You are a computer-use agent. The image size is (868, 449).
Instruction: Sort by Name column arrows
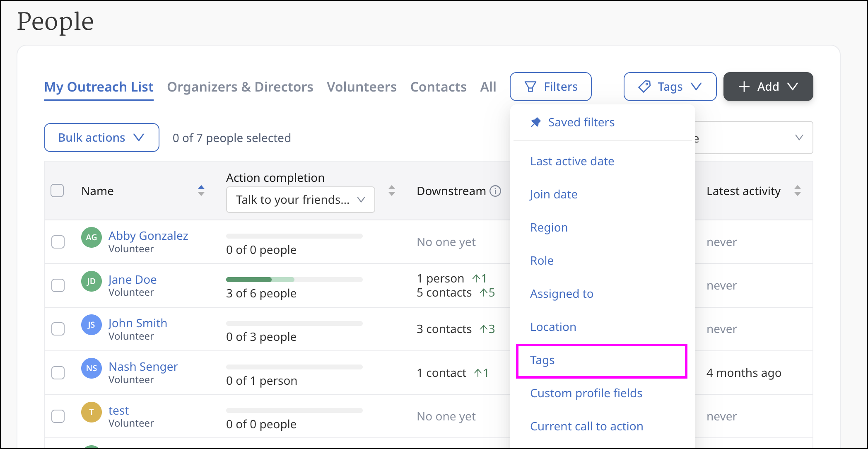click(x=201, y=191)
